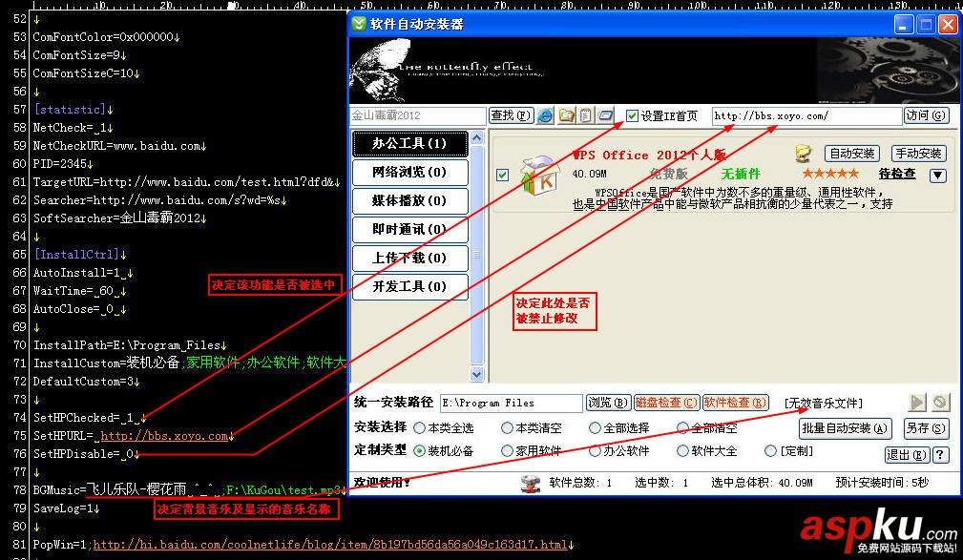Click the computer icon beside 软件总数 status
The width and height of the screenshot is (963, 560).
click(x=531, y=484)
